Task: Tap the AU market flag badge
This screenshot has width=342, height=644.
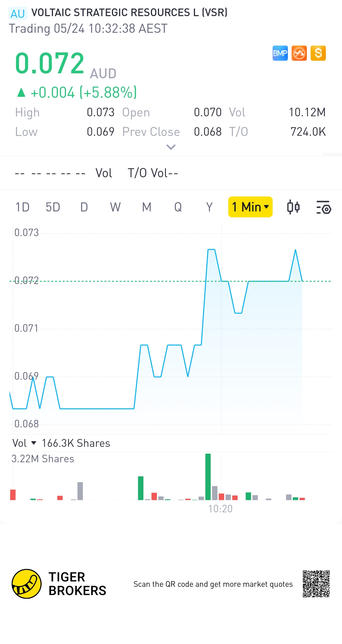Action: coord(18,14)
